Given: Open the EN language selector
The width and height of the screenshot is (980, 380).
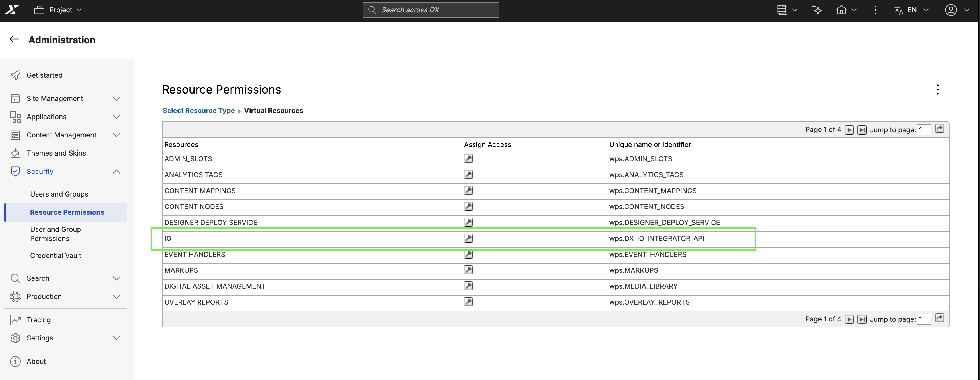Looking at the screenshot, I should click(x=911, y=10).
